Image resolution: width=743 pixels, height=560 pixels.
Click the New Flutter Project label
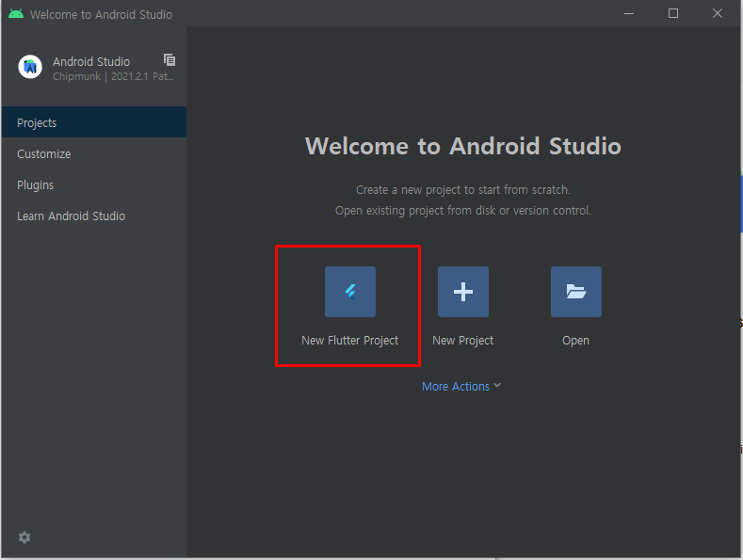point(349,341)
